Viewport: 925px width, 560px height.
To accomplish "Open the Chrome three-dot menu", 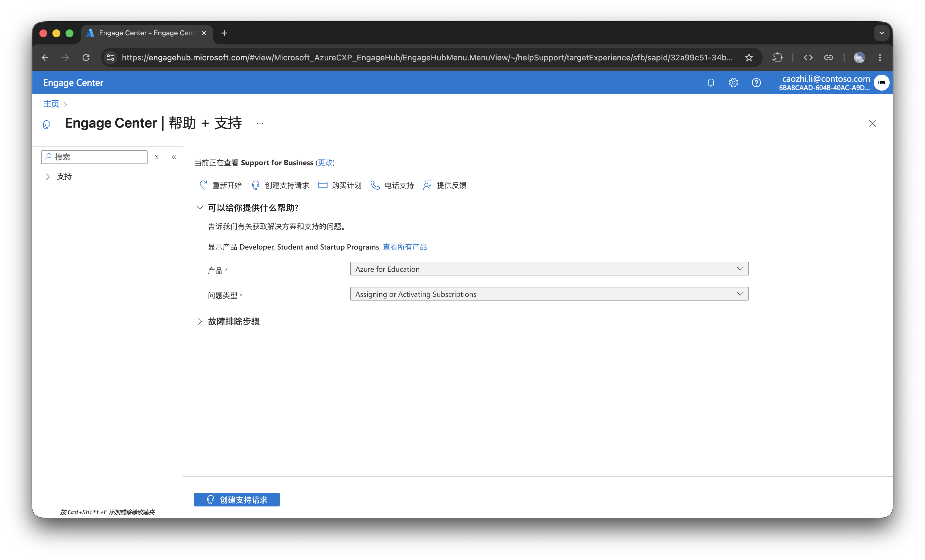I will [x=880, y=58].
